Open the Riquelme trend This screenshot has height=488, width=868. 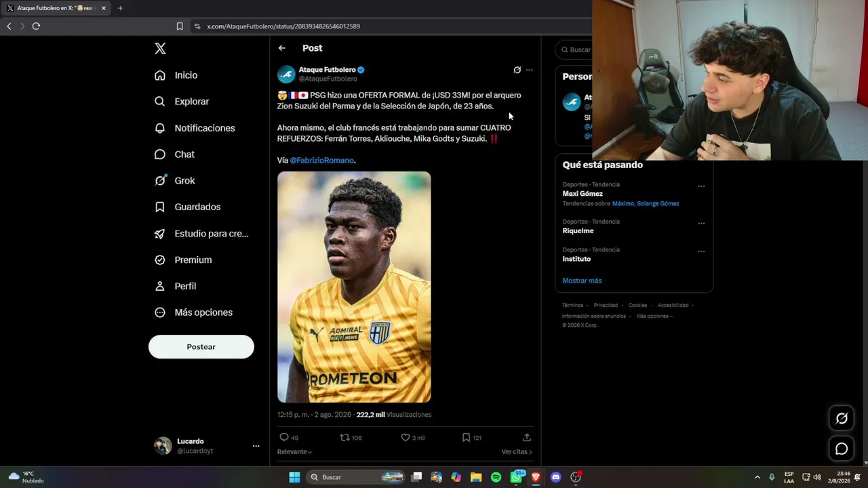(578, 231)
